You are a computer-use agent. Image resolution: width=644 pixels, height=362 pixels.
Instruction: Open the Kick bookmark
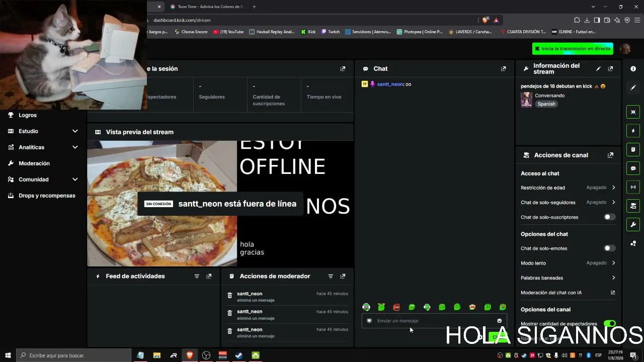[308, 32]
